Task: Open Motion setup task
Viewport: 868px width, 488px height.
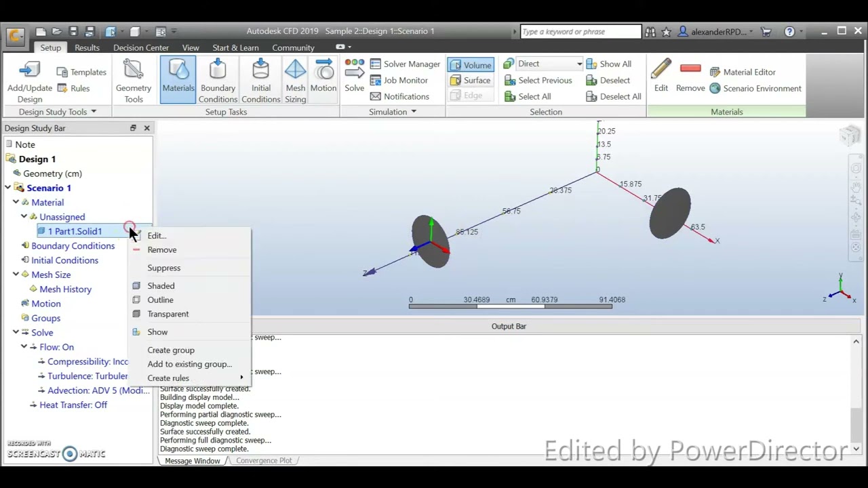Action: point(323,76)
